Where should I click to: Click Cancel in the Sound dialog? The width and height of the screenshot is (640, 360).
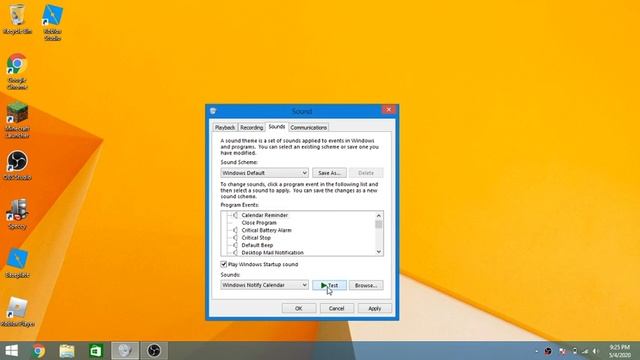[x=337, y=308]
